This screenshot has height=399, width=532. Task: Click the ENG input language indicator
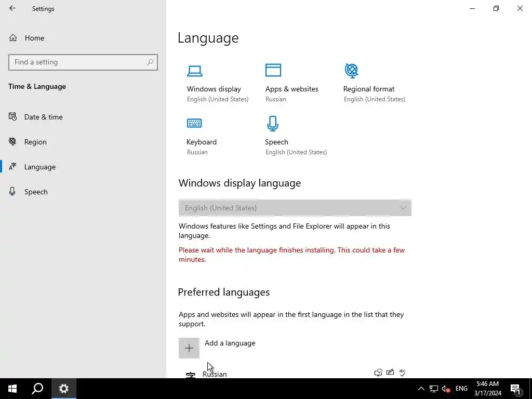461,389
